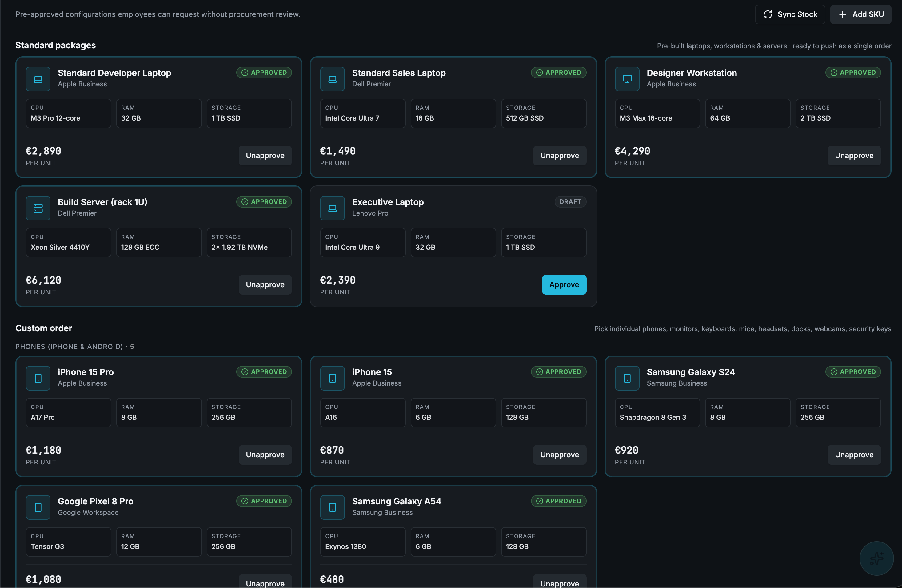Click the Sync Stock refresh icon
The image size is (902, 588).
pos(768,14)
